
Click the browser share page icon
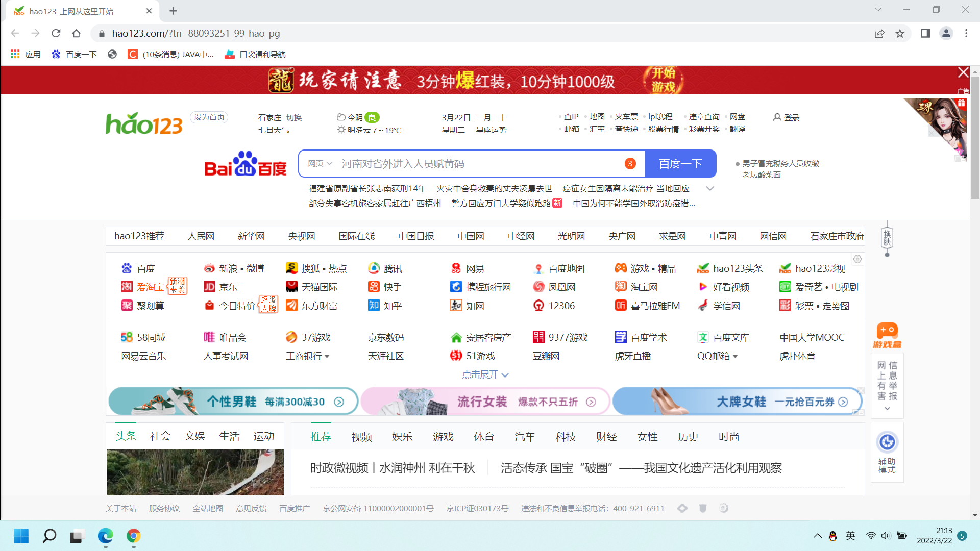point(879,33)
